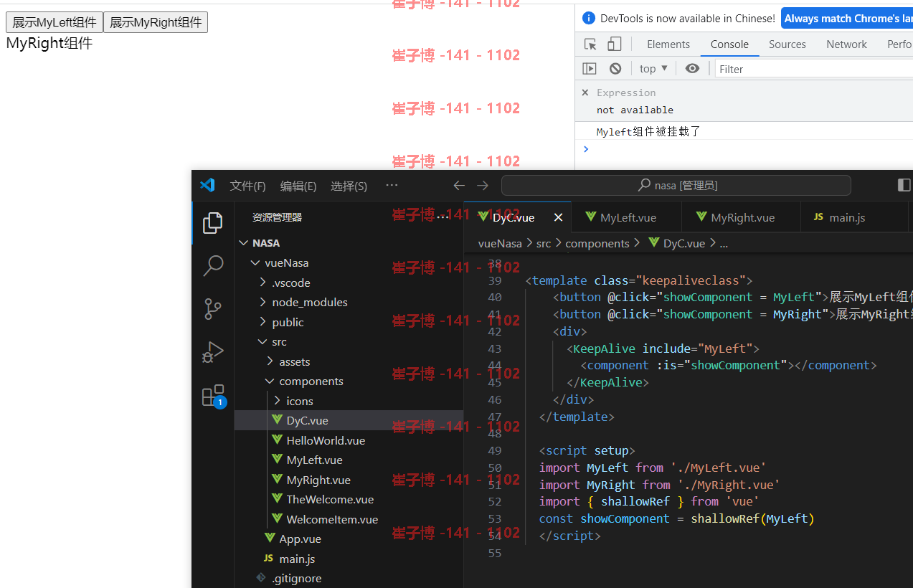Go back using VS Code navigation arrow
Screen dimensions: 913x588
point(459,186)
